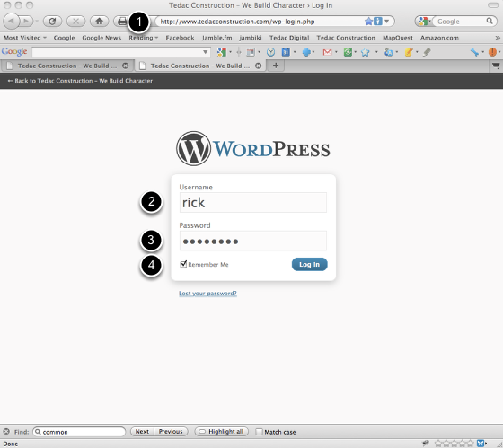Click the yellow AutoFill pencil icon

[409, 52]
